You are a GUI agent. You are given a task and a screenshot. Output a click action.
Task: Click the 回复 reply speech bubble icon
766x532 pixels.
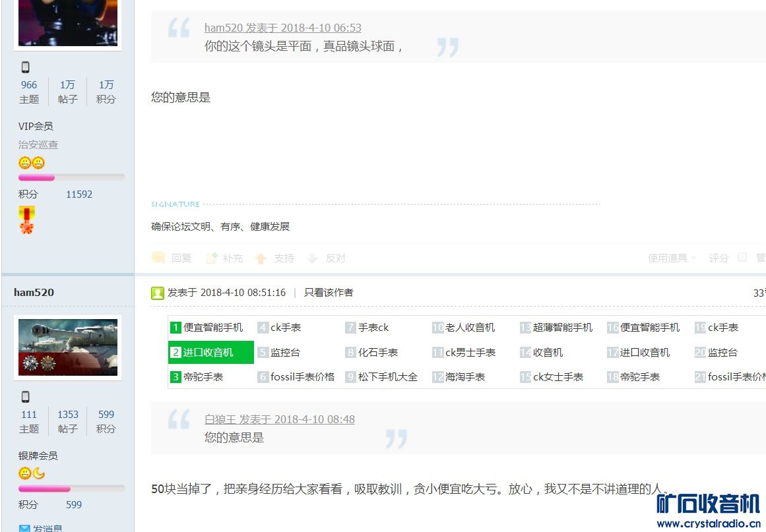click(x=158, y=258)
